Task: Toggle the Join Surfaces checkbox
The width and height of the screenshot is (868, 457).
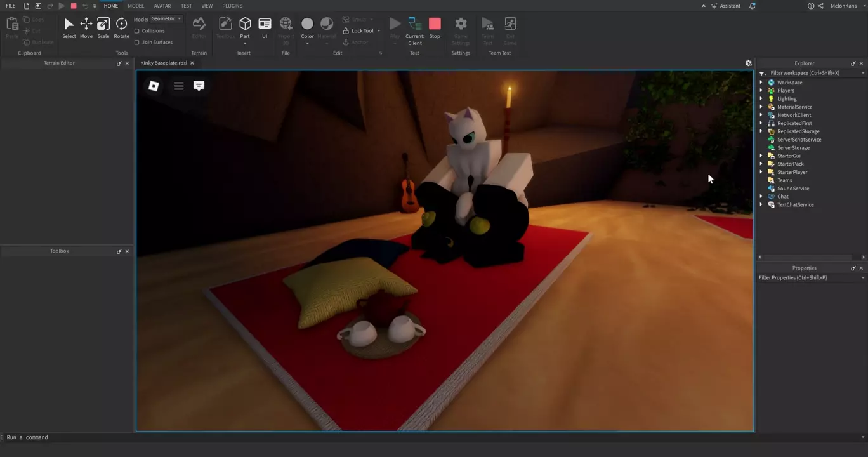Action: pos(137,43)
